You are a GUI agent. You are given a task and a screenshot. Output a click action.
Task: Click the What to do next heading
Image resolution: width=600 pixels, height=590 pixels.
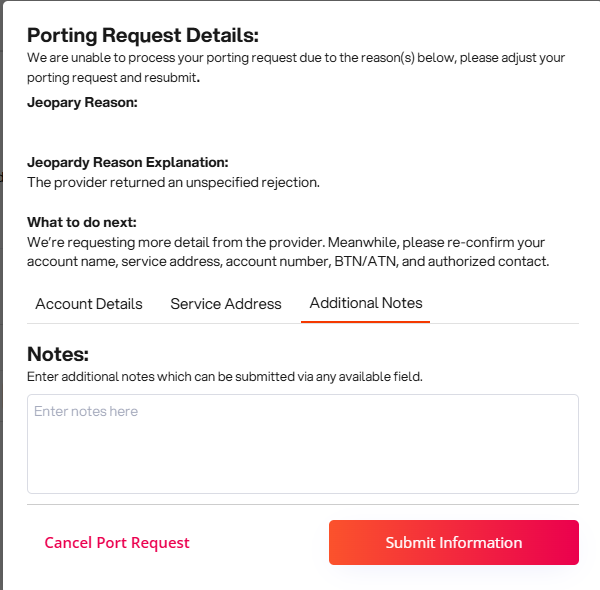pos(82,222)
